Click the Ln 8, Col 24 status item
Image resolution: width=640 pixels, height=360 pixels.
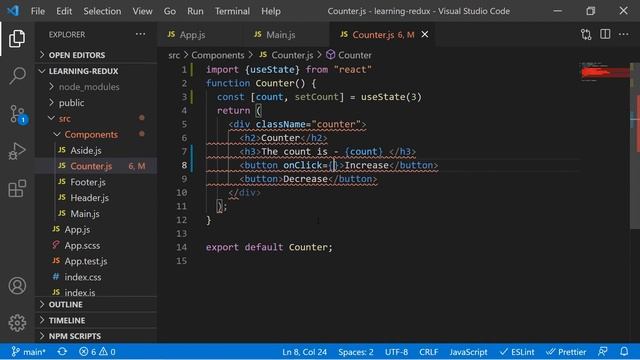[x=304, y=351]
